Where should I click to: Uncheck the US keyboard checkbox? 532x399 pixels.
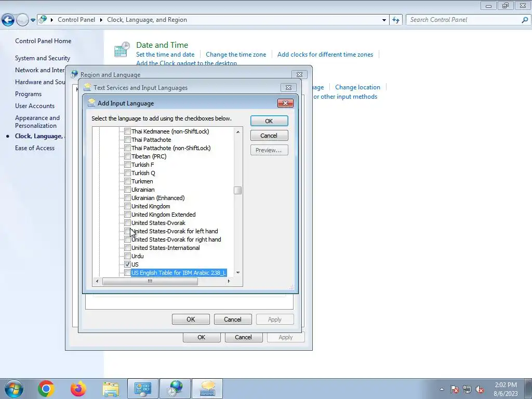pyautogui.click(x=128, y=264)
